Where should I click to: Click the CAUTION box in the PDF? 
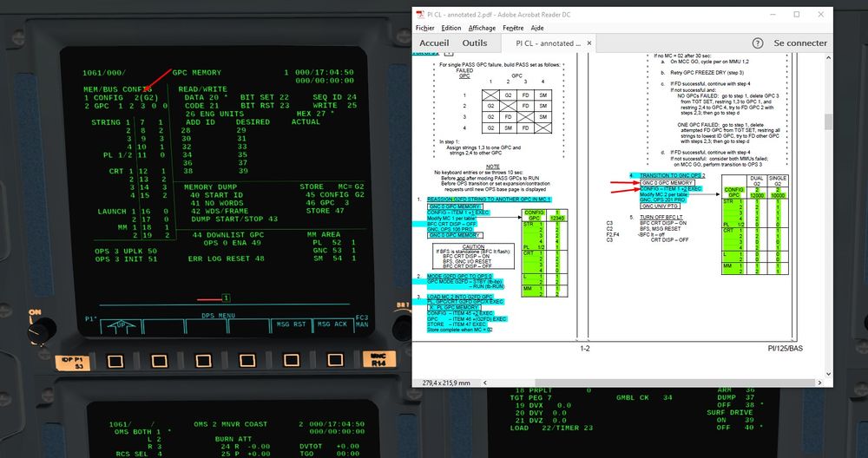click(x=473, y=256)
